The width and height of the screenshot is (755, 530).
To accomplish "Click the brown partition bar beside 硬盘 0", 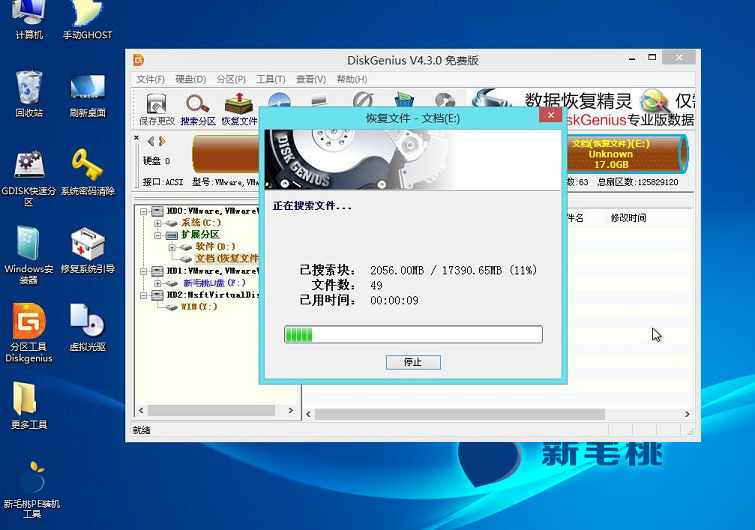I will pos(225,154).
